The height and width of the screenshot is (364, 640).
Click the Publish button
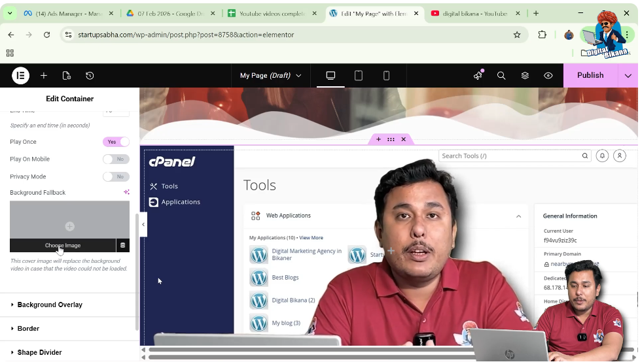(590, 76)
